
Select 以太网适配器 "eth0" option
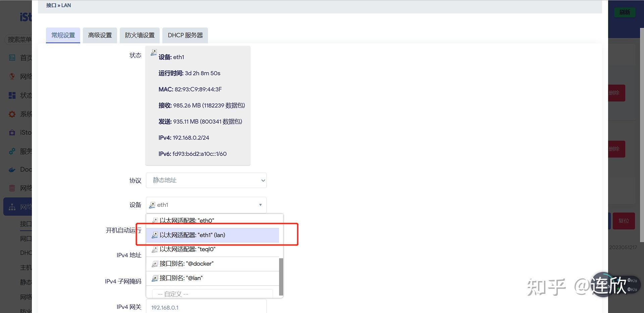[213, 221]
